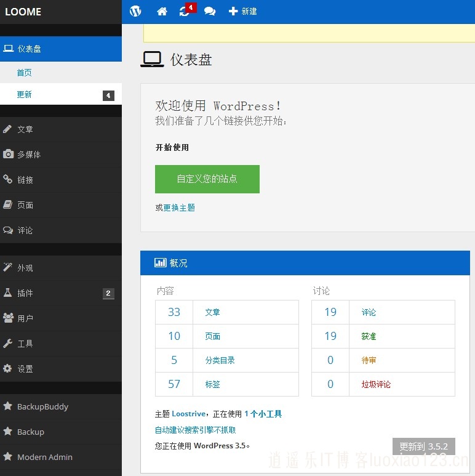
Task: Click the 更新到 3.5.2 button
Action: pyautogui.click(x=423, y=446)
